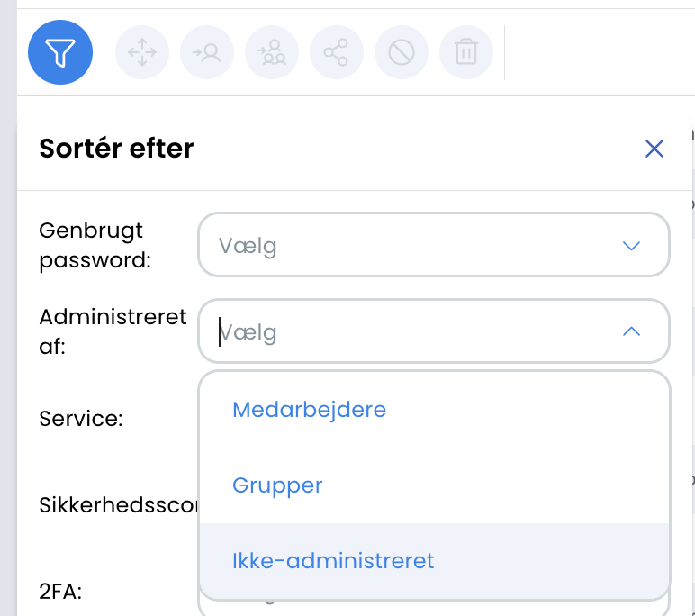The height and width of the screenshot is (616, 695).
Task: Click the trash delete icon
Action: 466,52
